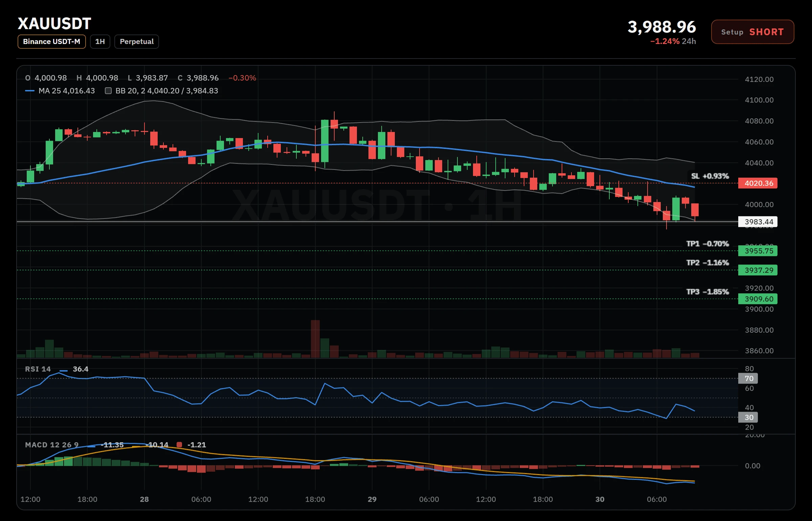
Task: Click the Perpetual contract badge
Action: tap(136, 42)
